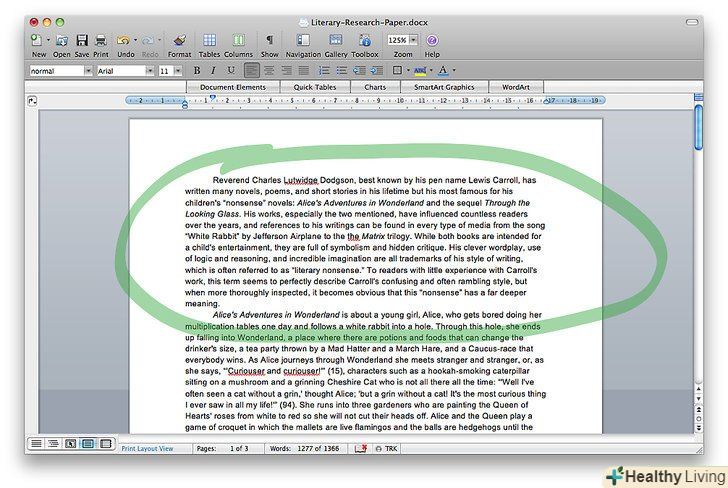Increase paragraph indent
The image size is (728, 488).
(377, 71)
